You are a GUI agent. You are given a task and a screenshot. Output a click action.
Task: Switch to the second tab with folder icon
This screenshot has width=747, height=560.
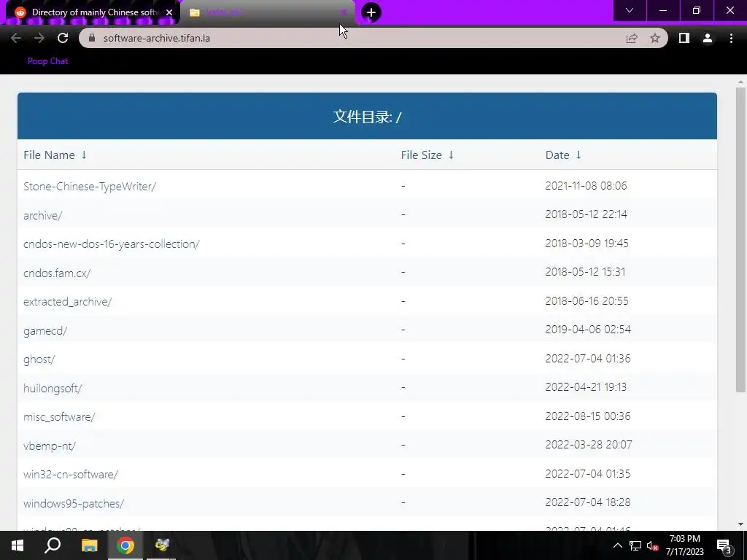click(268, 12)
